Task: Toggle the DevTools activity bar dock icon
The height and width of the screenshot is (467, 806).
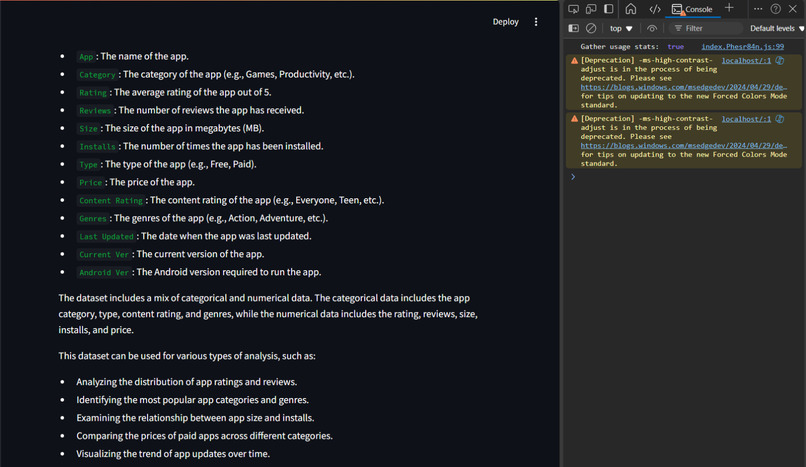Action: point(609,9)
